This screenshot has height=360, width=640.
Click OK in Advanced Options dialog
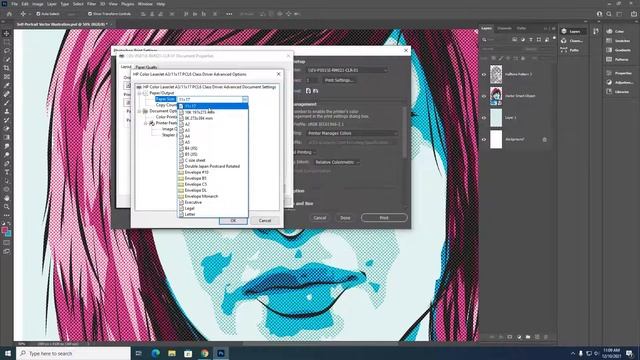point(233,220)
